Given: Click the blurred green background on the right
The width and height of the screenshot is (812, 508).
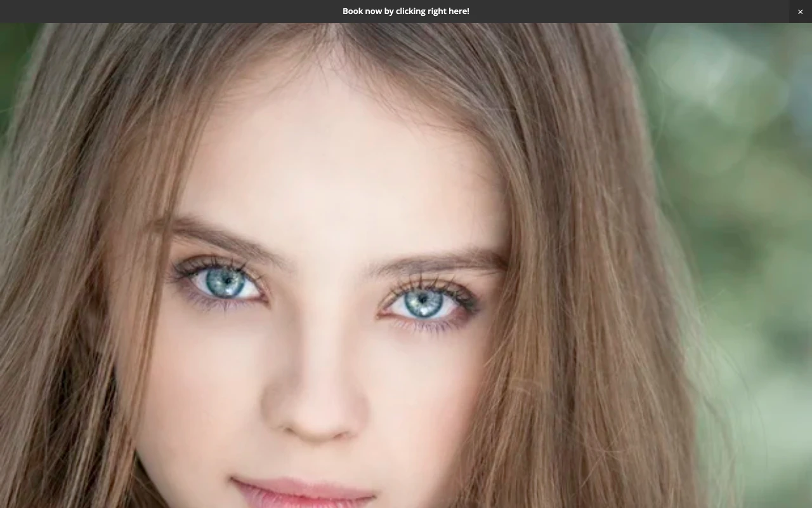Looking at the screenshot, I should tap(749, 190).
